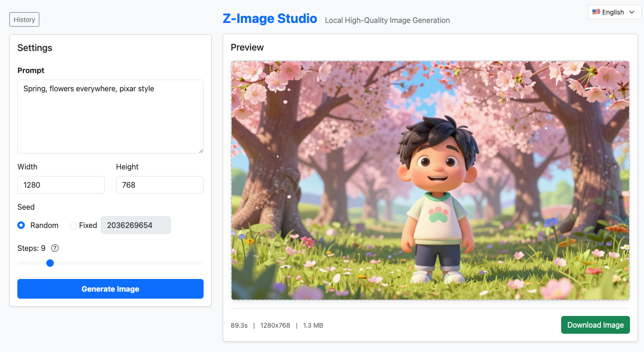This screenshot has height=352, width=644.
Task: Click the generated cherry blossom preview image
Action: click(430, 180)
